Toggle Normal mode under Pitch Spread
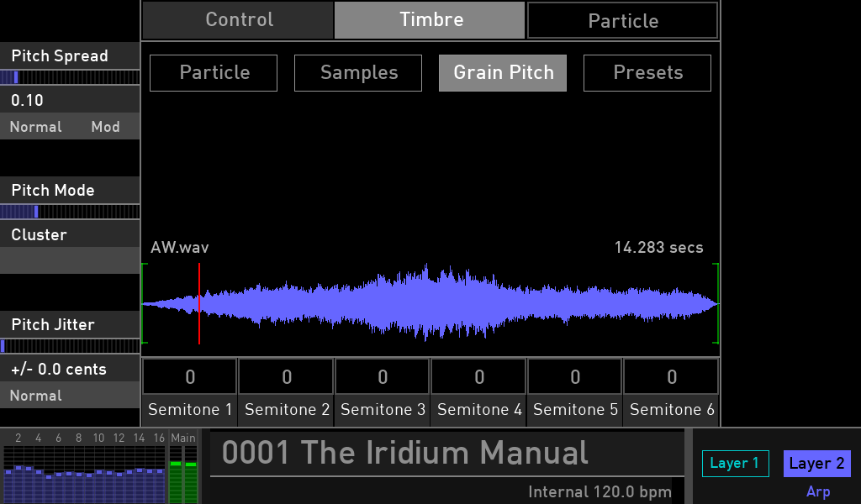 tap(35, 127)
